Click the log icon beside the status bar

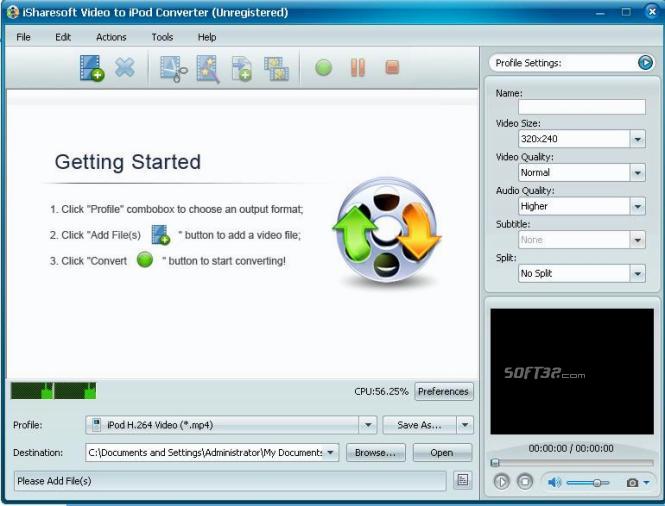click(462, 480)
